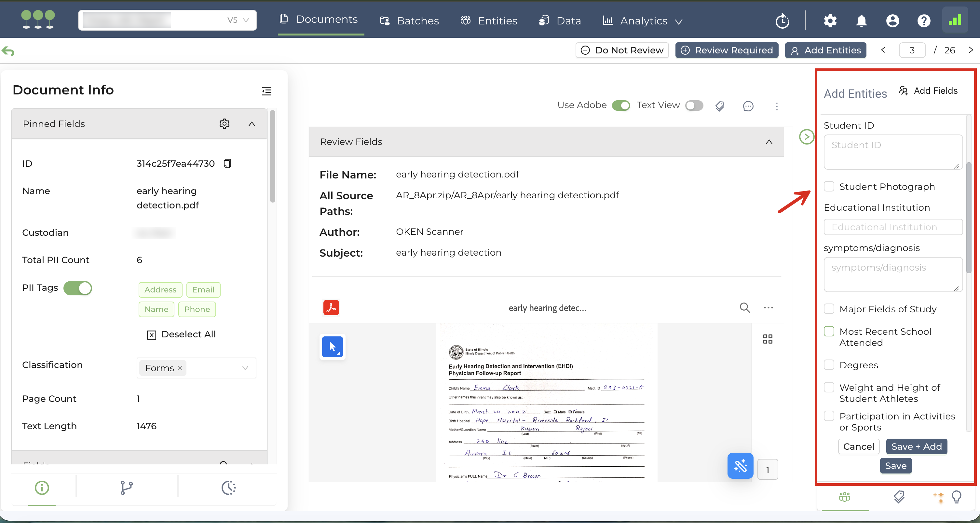Click the green back arrow icon
The image size is (980, 523).
(x=8, y=51)
